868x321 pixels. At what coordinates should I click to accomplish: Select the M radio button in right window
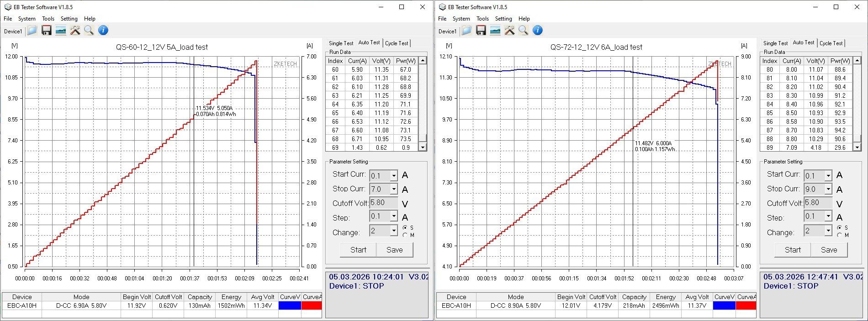coord(839,235)
